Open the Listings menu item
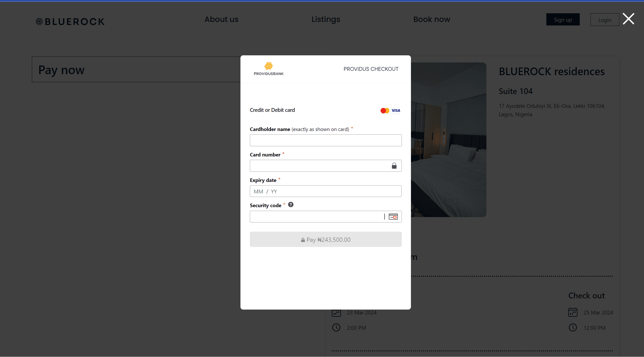 (x=326, y=19)
